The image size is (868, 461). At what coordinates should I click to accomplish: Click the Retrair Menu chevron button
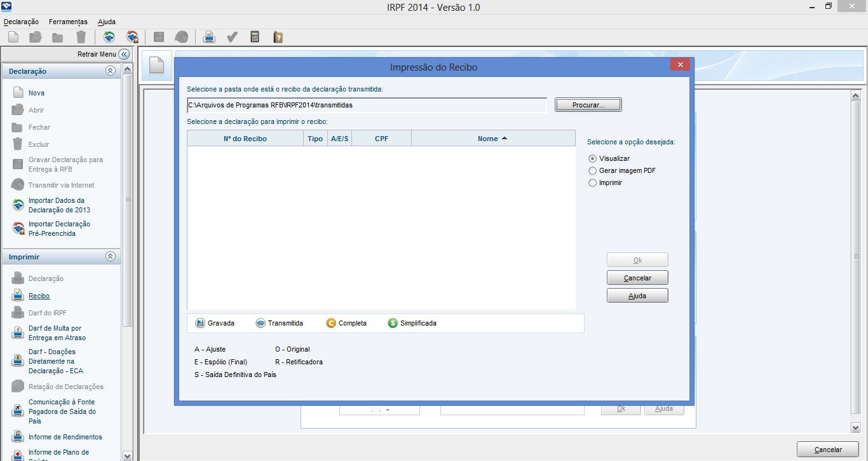coord(124,54)
